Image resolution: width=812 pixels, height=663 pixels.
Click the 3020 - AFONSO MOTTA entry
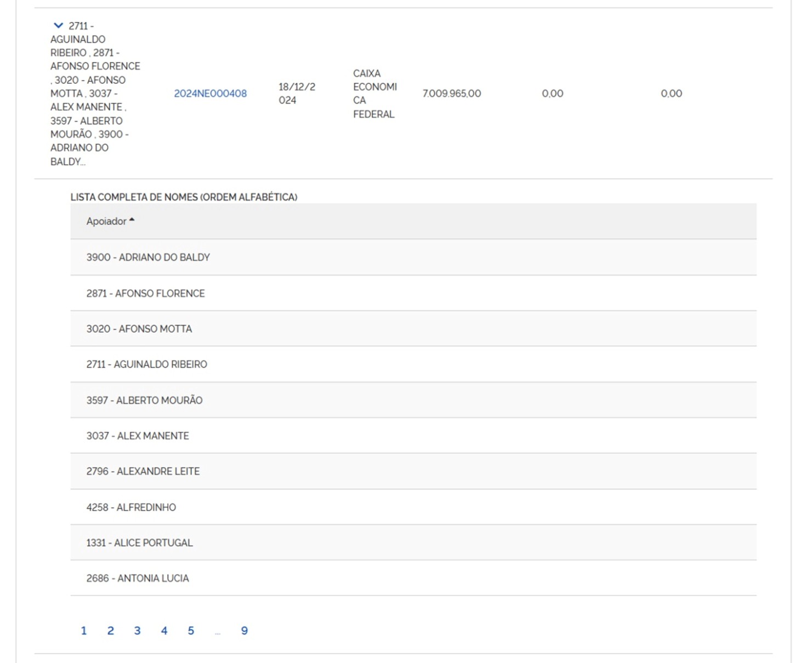(139, 329)
